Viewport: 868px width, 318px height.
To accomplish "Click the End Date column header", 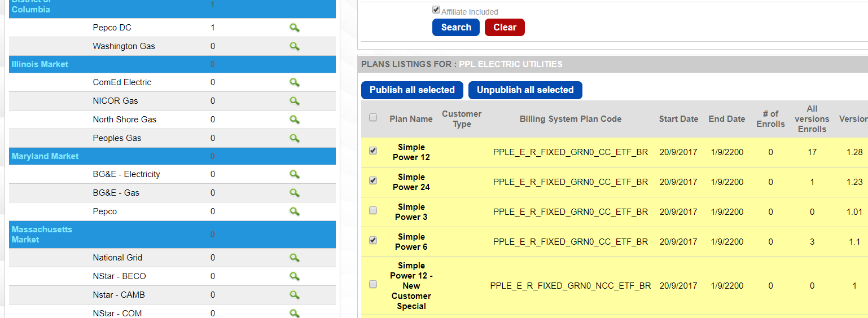I will (727, 119).
